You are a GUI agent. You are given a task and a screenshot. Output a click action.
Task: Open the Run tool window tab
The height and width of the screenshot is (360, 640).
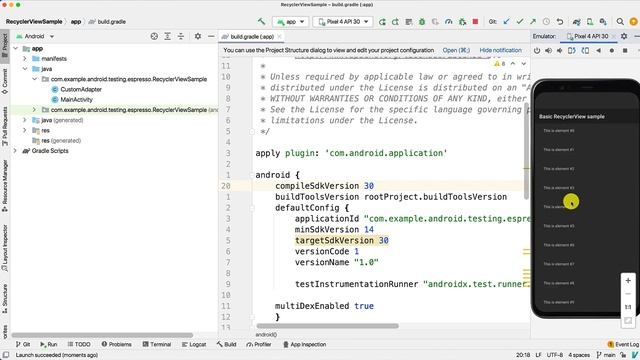click(49, 344)
